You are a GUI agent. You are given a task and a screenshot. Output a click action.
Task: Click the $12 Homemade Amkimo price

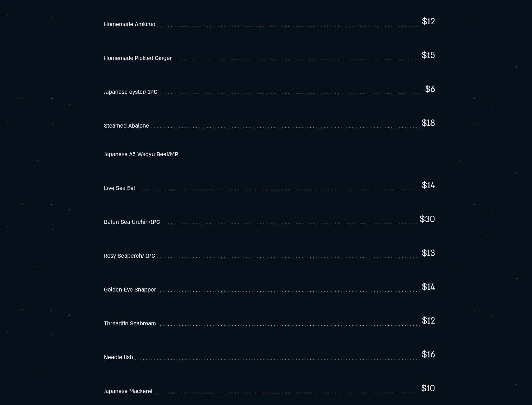[x=428, y=22]
